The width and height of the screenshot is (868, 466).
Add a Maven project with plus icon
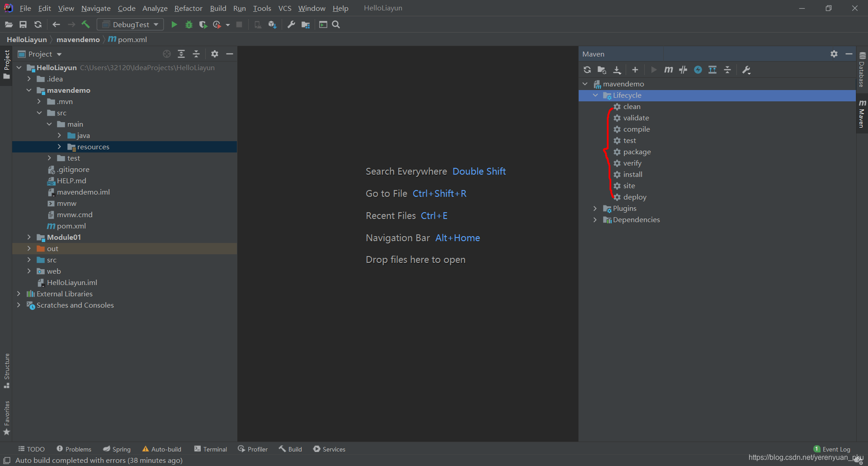[635, 70]
